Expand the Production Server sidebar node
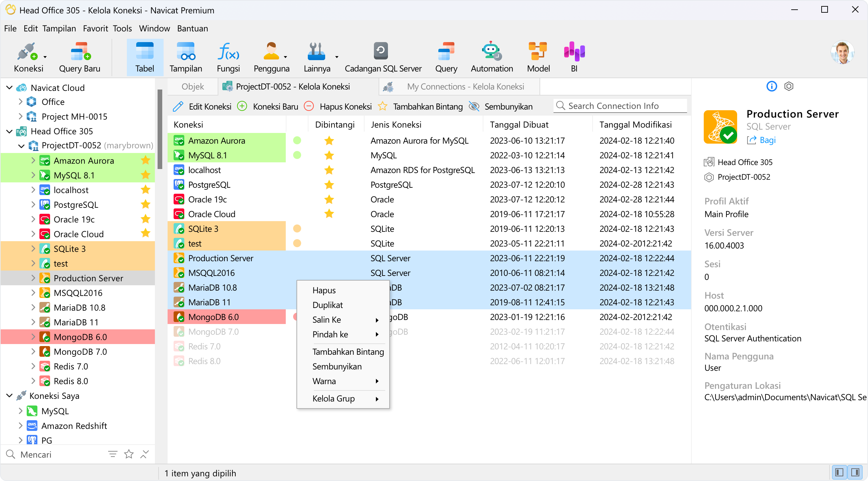Viewport: 868px width, 481px height. tap(33, 278)
